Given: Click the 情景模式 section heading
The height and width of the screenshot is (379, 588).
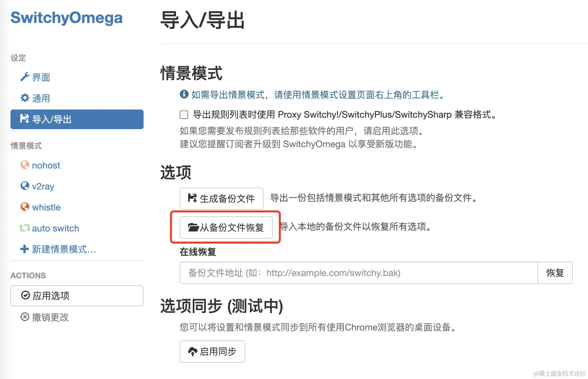Looking at the screenshot, I should point(191,73).
